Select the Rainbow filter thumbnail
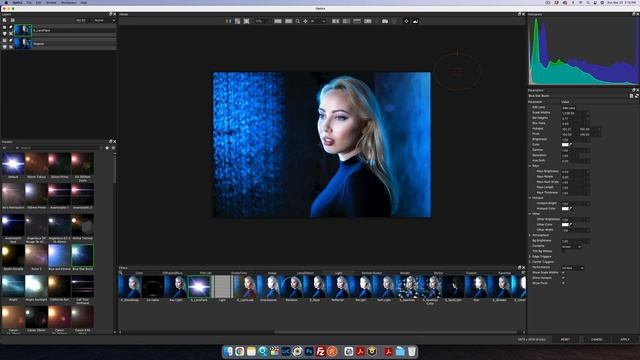The height and width of the screenshot is (360, 640). tap(291, 287)
